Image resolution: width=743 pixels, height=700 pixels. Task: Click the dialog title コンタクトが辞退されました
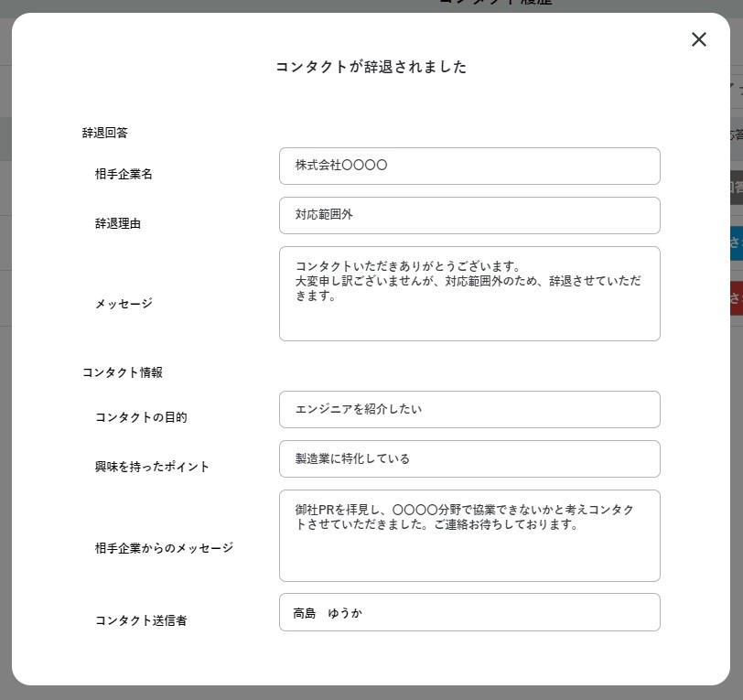click(371, 67)
